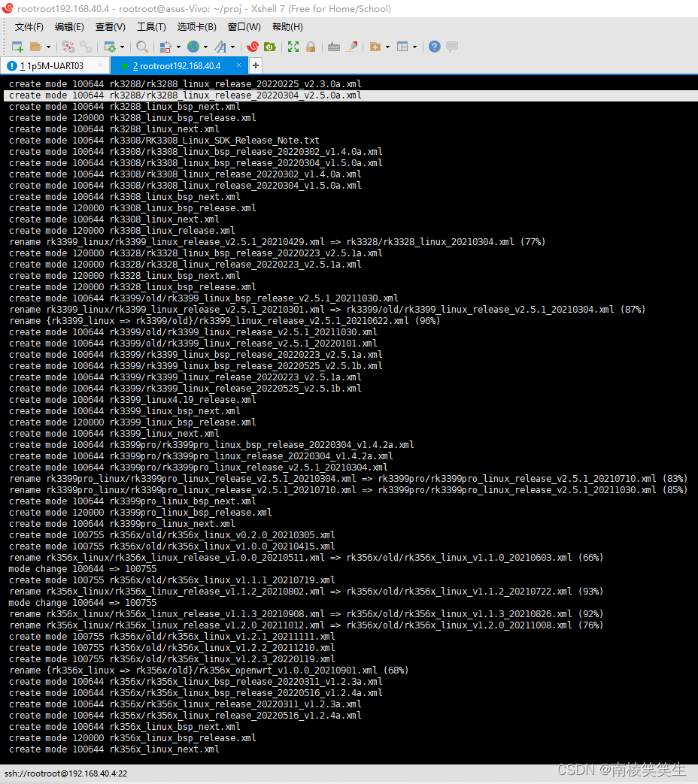Open the 工具(T) menu
This screenshot has height=784, width=698.
click(151, 27)
